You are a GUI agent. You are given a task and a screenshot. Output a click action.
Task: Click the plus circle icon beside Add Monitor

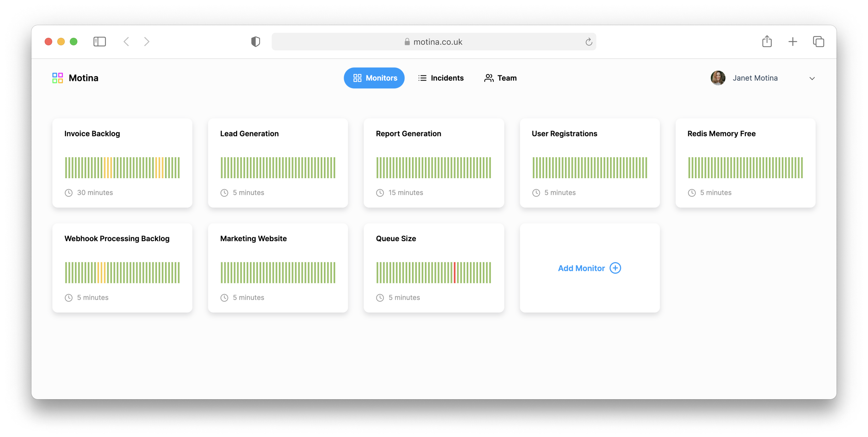615,268
